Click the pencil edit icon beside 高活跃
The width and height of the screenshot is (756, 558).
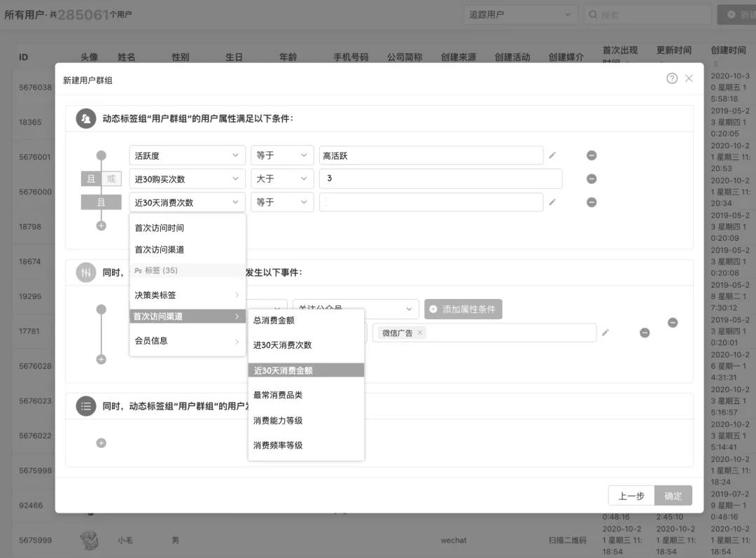tap(552, 155)
